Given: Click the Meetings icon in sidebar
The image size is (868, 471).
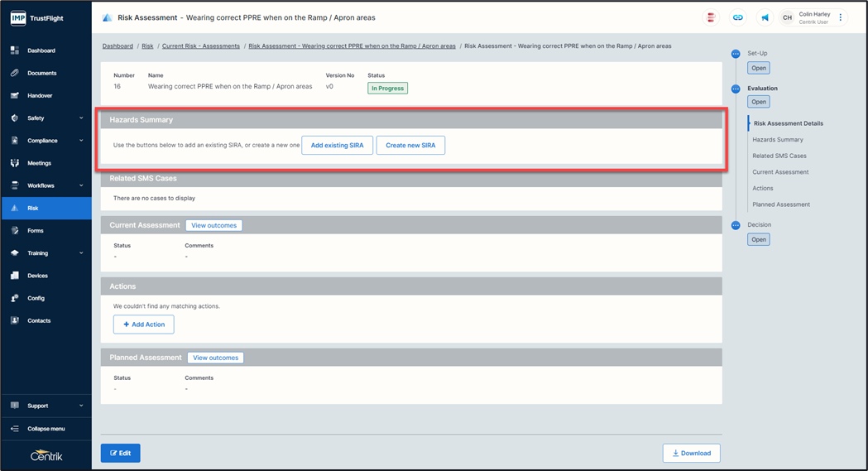Looking at the screenshot, I should pyautogui.click(x=14, y=163).
